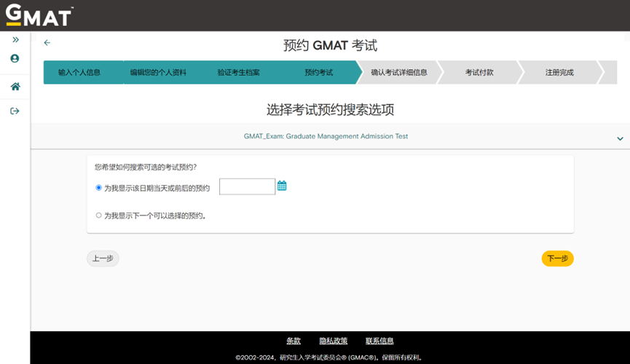Go to home via house icon
Viewport: 630px width, 364px height.
[x=15, y=87]
